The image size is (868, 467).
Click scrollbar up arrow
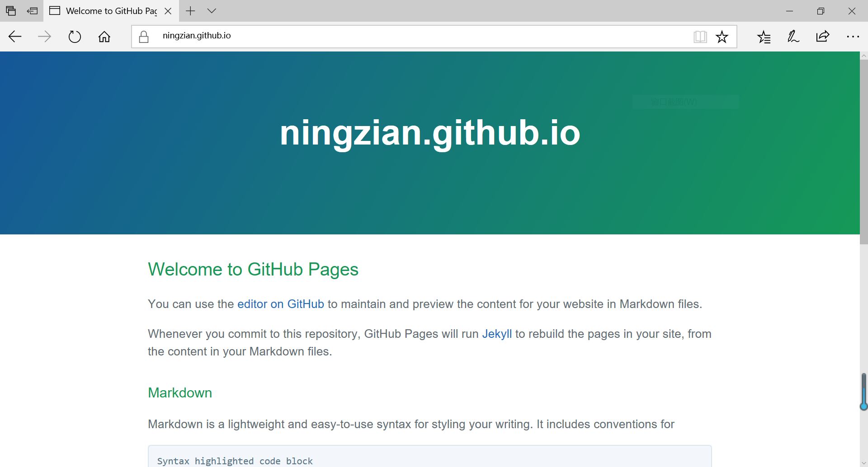863,56
